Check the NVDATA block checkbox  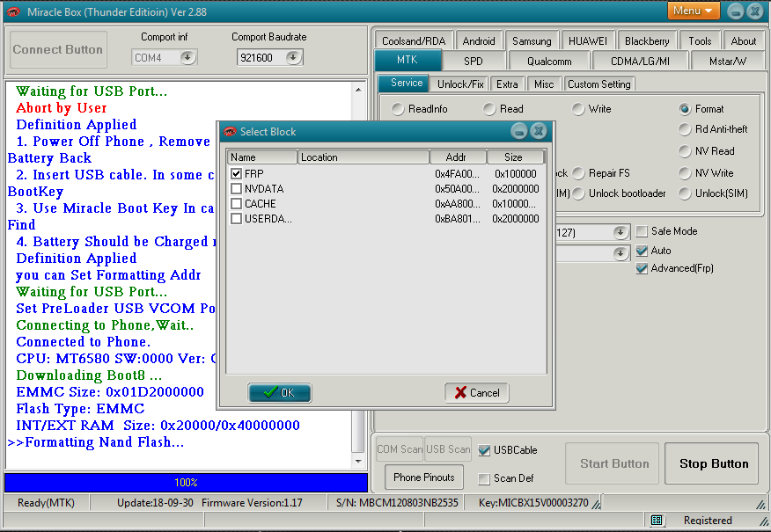(236, 189)
